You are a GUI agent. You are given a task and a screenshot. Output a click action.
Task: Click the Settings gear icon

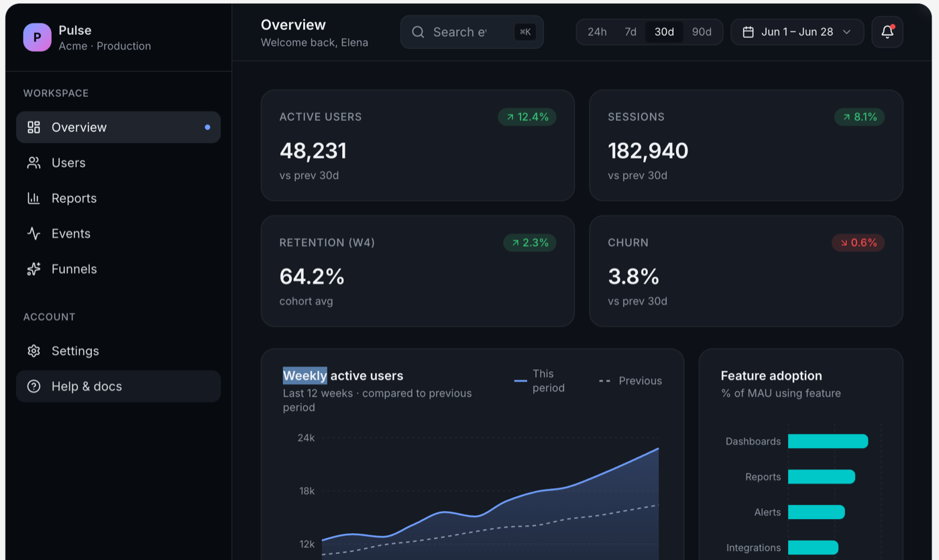click(34, 351)
